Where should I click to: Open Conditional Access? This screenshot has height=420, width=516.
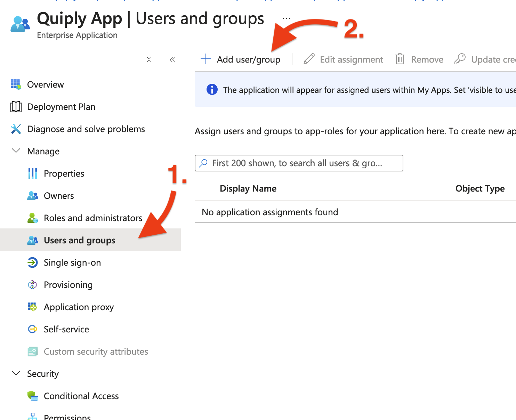[81, 396]
